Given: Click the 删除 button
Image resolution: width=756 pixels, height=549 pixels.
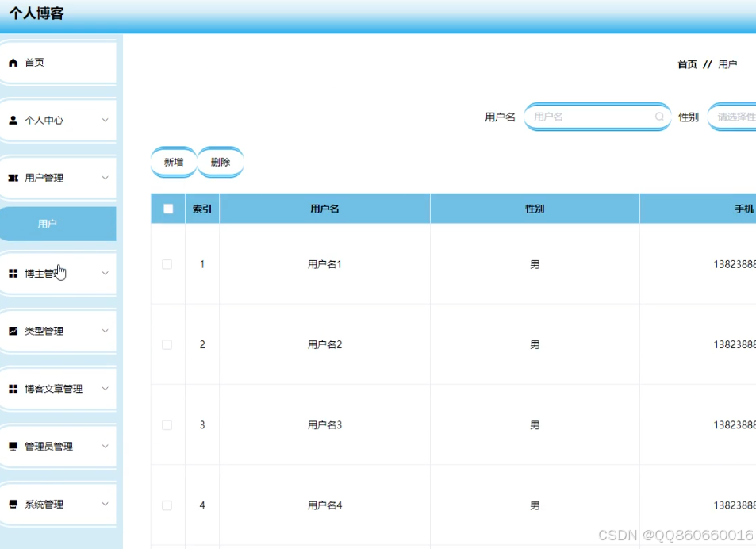Looking at the screenshot, I should point(221,162).
